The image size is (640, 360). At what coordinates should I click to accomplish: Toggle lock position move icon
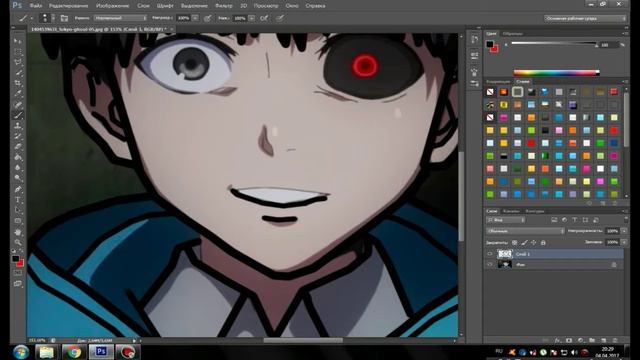pyautogui.click(x=533, y=242)
